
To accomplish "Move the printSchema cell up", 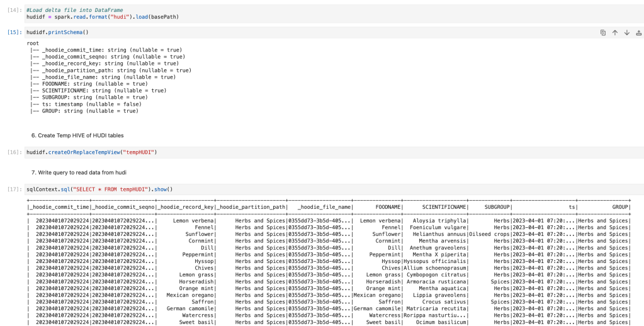I will pos(615,33).
